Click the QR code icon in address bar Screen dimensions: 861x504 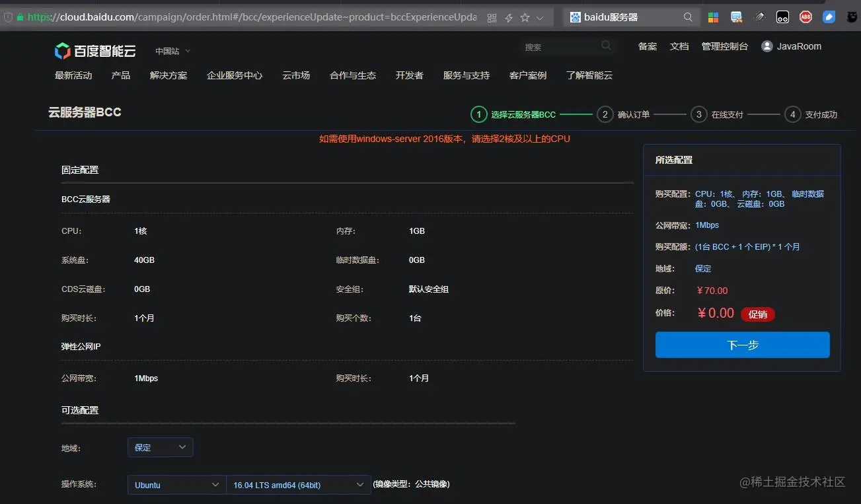coord(492,18)
